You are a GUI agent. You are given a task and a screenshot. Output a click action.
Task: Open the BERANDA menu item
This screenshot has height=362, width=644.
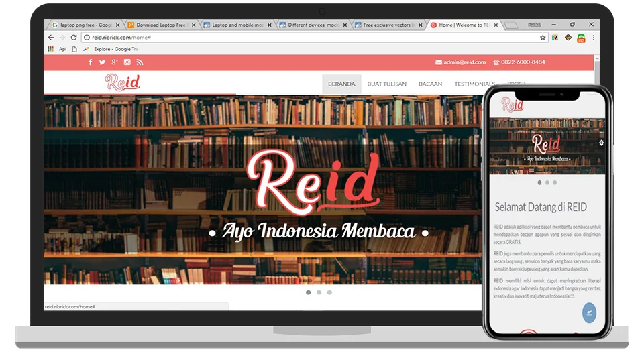[341, 84]
